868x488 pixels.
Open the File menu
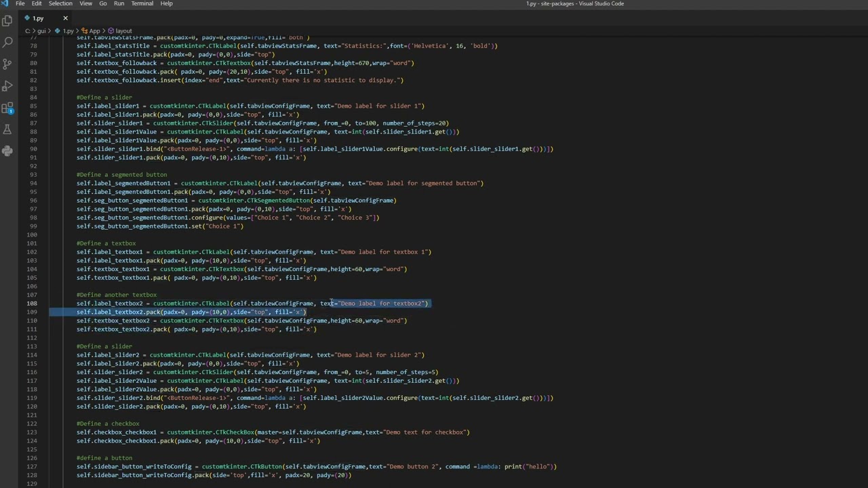click(20, 3)
